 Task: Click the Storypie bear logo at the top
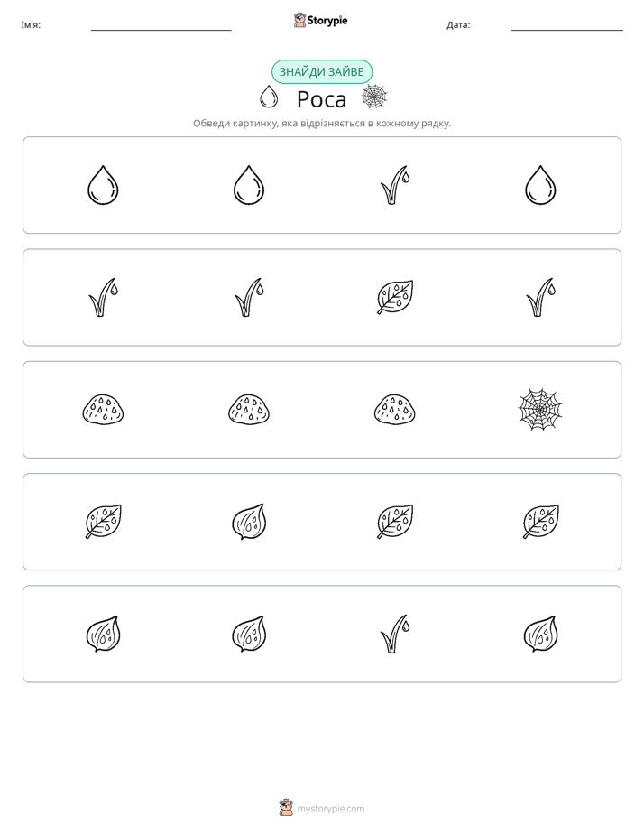[299, 20]
